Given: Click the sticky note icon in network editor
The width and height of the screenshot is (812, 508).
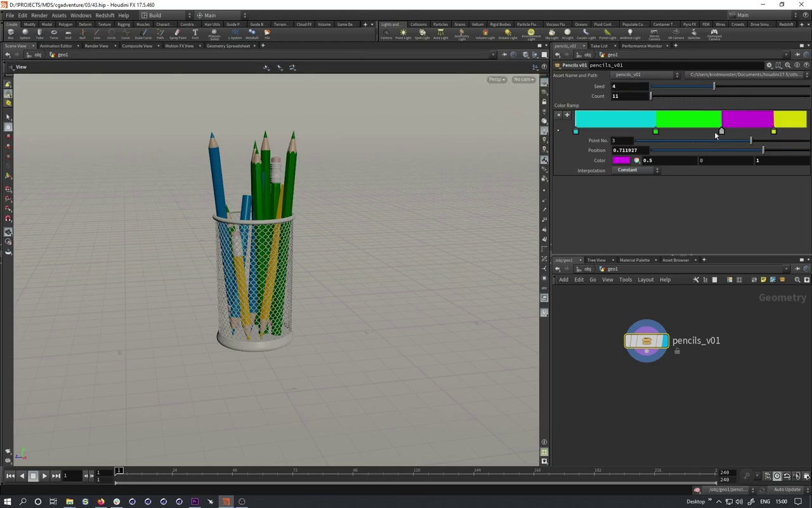Looking at the screenshot, I should tap(763, 280).
